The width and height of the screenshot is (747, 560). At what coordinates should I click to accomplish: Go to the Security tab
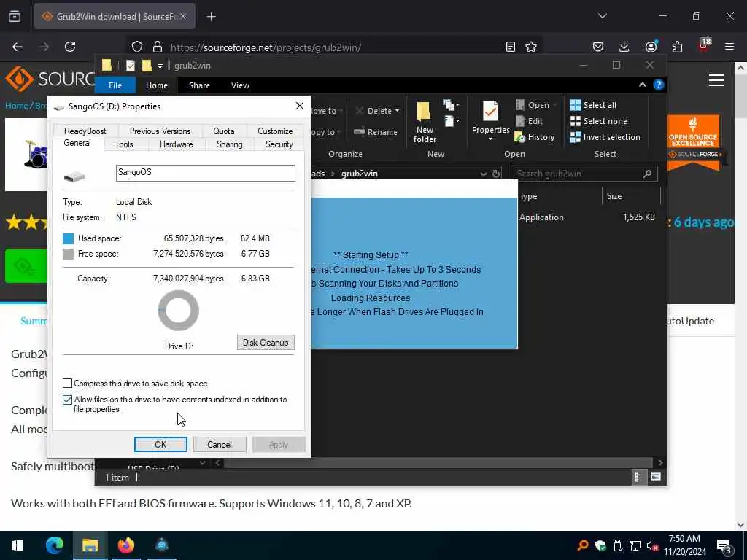[279, 144]
